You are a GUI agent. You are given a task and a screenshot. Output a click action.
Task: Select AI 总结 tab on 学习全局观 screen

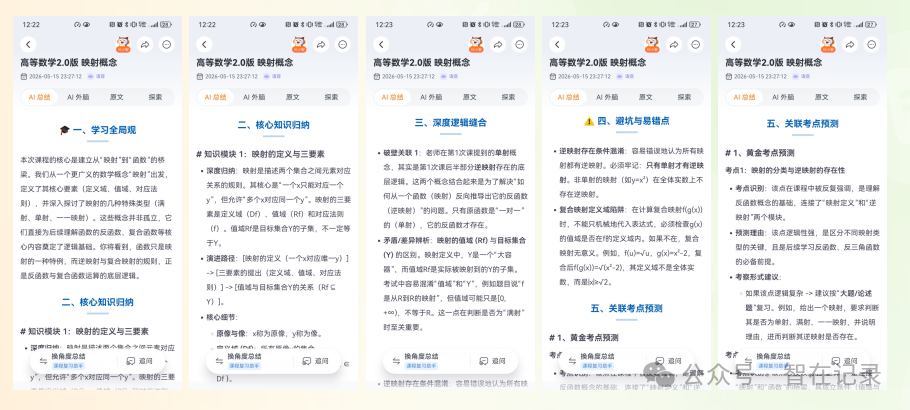pos(40,97)
